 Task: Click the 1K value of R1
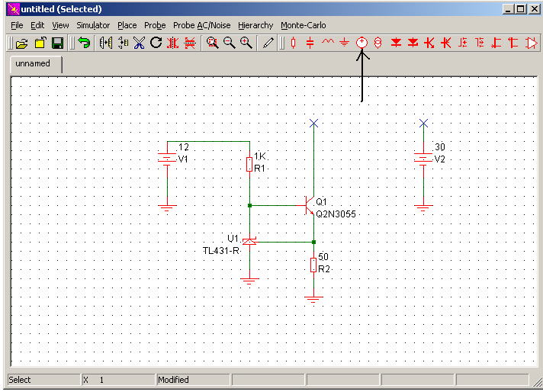click(260, 156)
